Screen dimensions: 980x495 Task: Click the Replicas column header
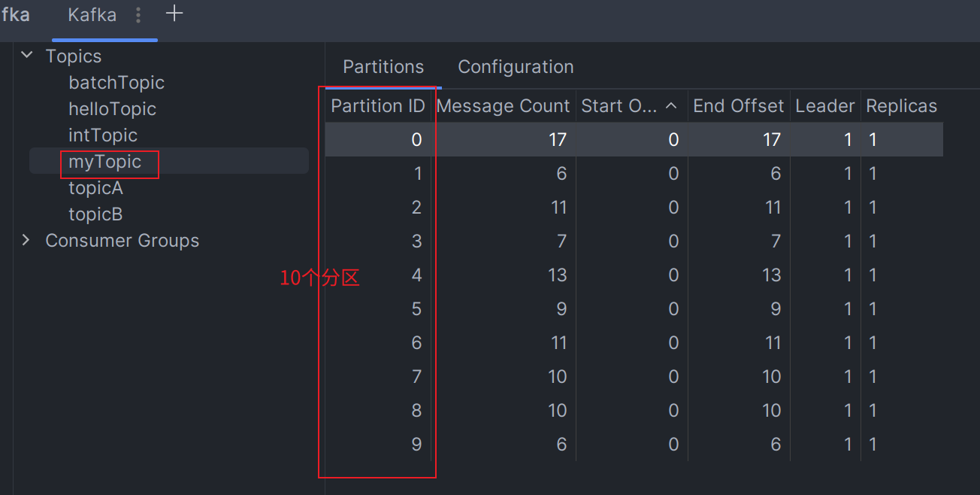pyautogui.click(x=901, y=107)
